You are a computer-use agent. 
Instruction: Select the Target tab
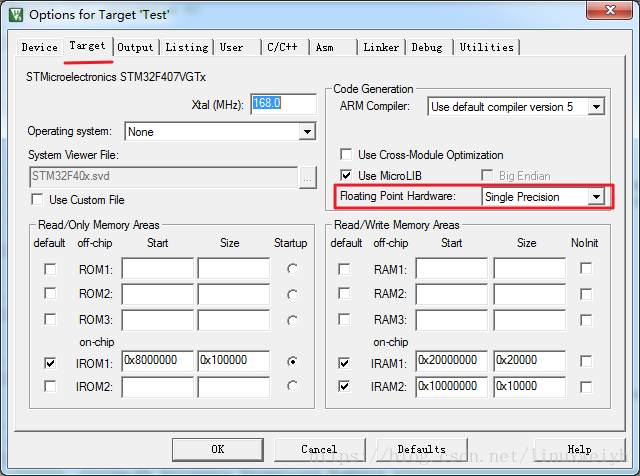click(x=87, y=46)
